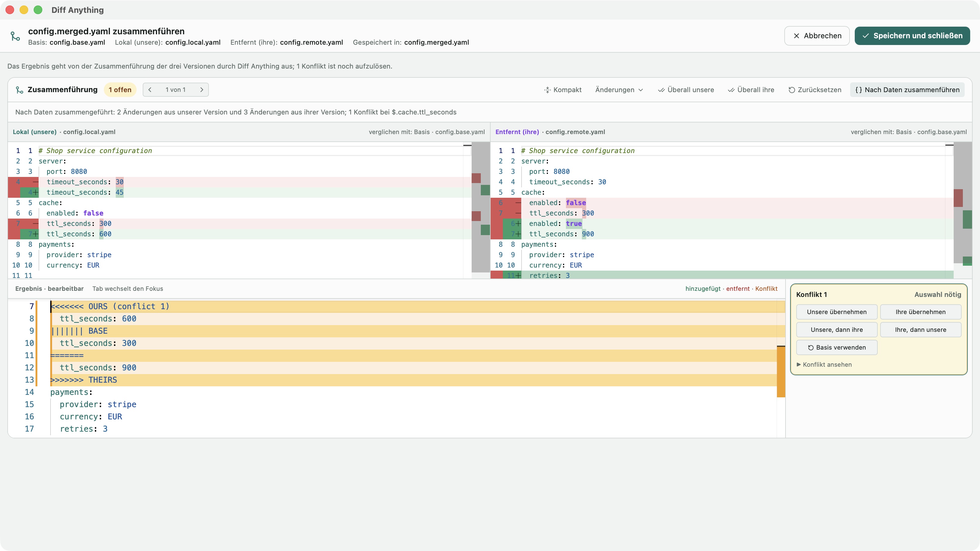Click the red Konflikt legend label
Viewport: 980px width, 551px height.
click(x=766, y=289)
